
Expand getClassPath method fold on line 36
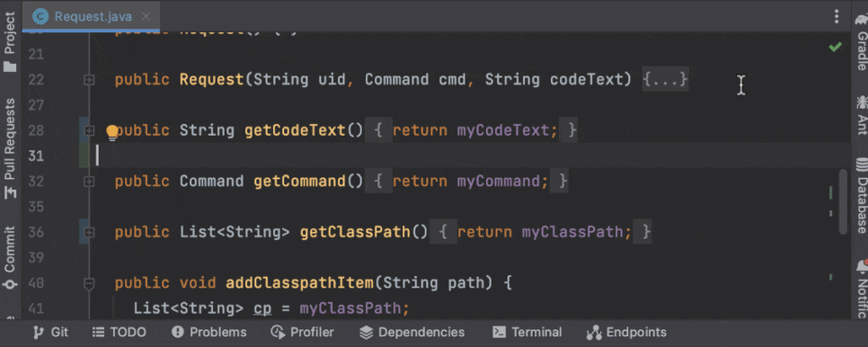pyautogui.click(x=89, y=232)
